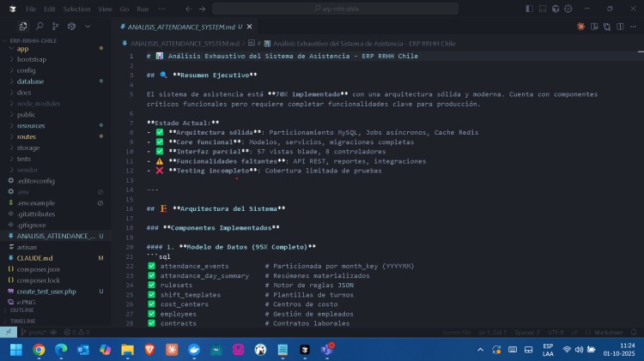Click the git branch status item
644x361 pixels.
pyautogui.click(x=33, y=333)
